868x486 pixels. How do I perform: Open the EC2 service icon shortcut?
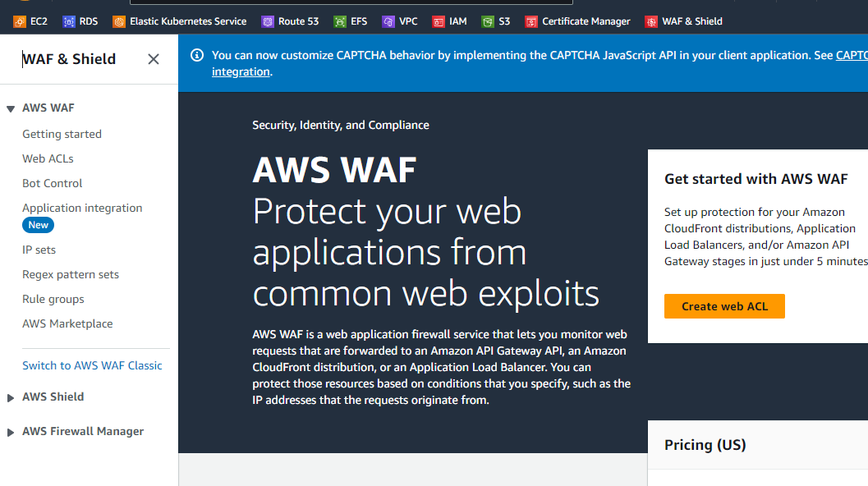20,21
